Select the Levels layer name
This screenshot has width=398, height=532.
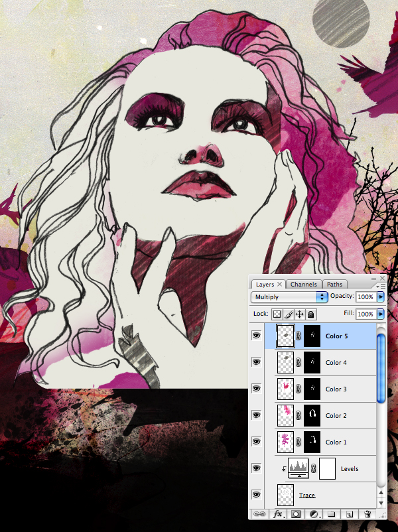(350, 468)
